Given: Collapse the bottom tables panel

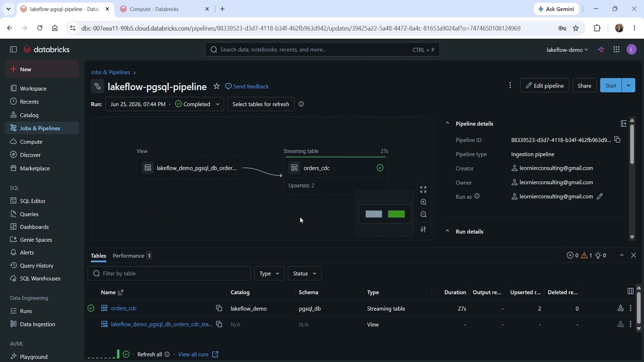Looking at the screenshot, I should [622, 255].
